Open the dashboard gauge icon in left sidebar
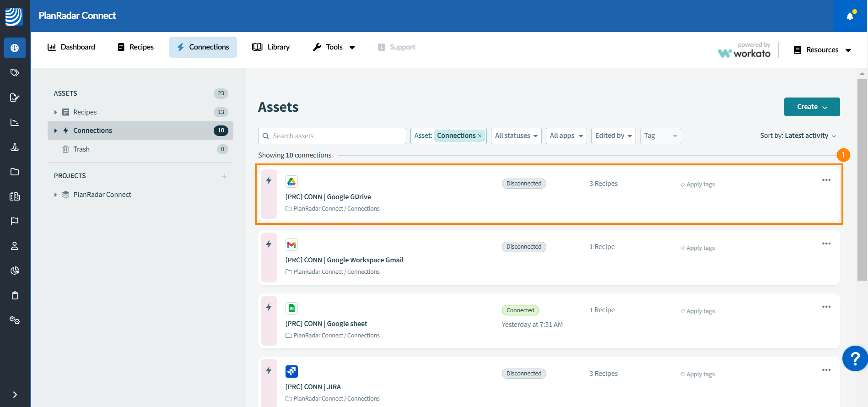Image resolution: width=868 pixels, height=407 pixels. [15, 48]
